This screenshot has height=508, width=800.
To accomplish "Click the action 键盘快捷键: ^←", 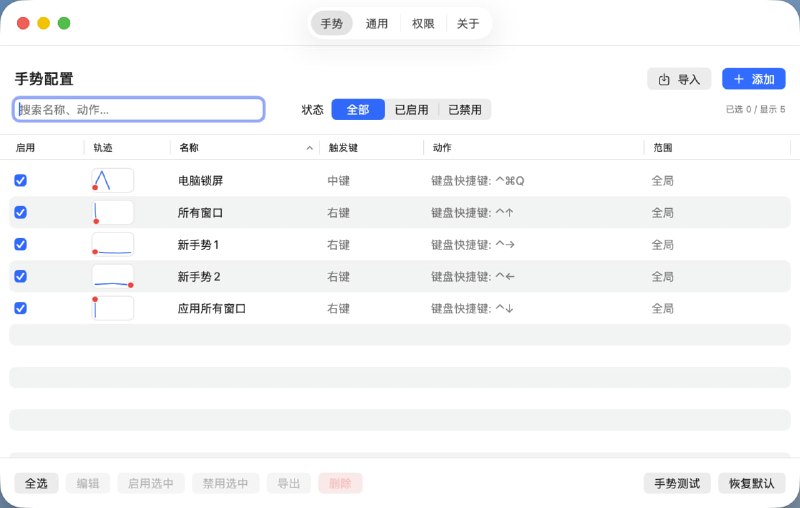I will tap(473, 277).
